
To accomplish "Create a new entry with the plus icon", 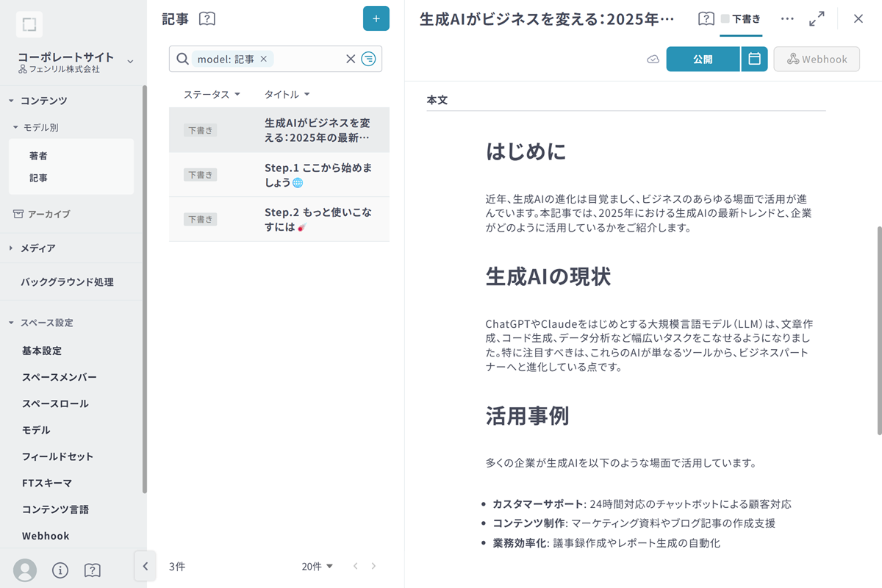I will click(x=376, y=18).
